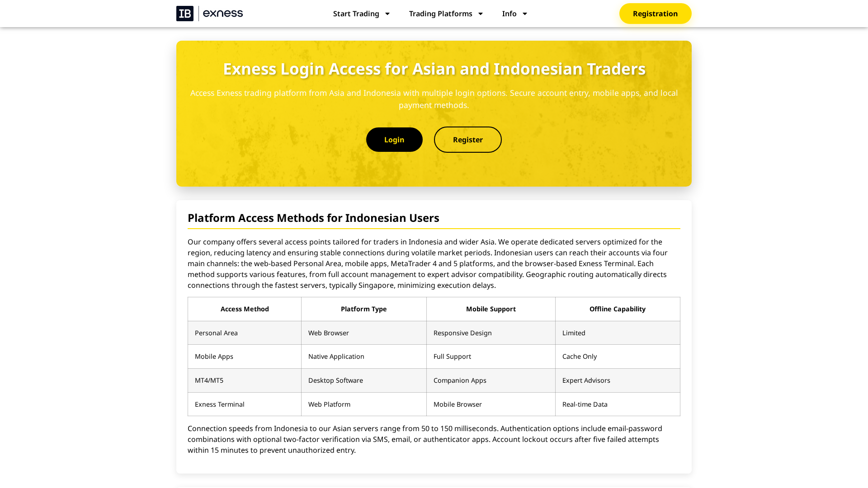Click the Mobile Apps table cell
868x488 pixels.
[245, 357]
